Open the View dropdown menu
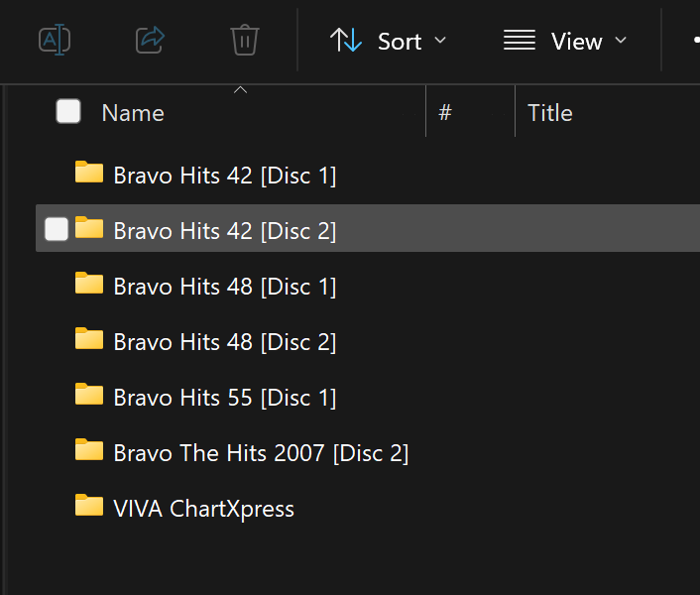Viewport: 700px width, 595px height. (565, 41)
